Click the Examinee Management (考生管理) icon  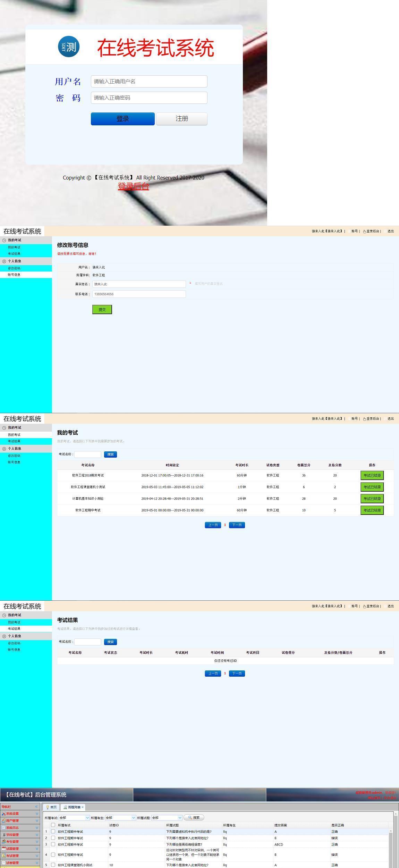click(x=3, y=842)
